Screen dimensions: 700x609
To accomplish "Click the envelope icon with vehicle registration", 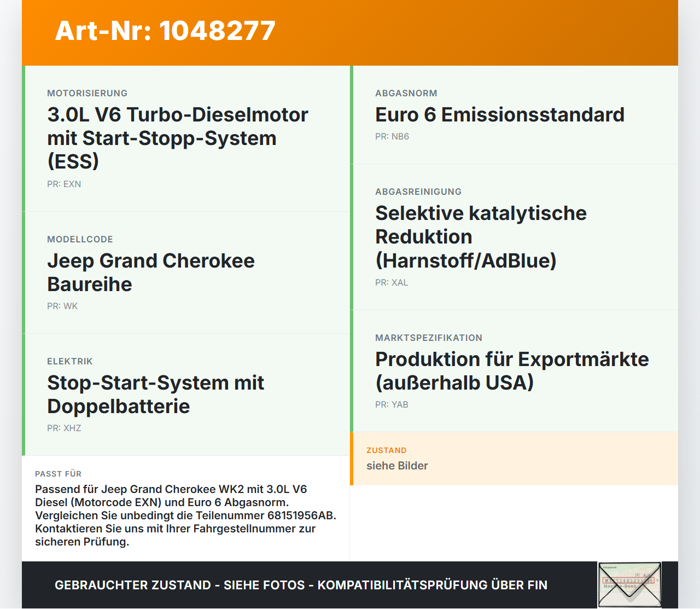I will [x=629, y=585].
